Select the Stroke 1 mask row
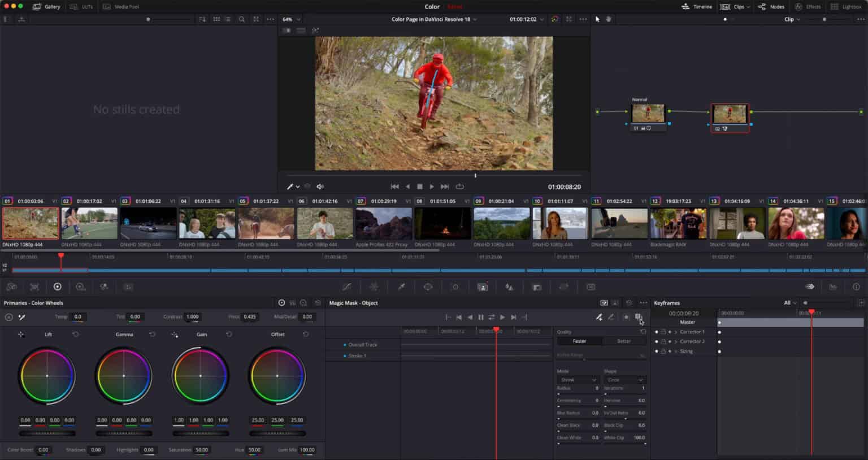 pos(363,356)
